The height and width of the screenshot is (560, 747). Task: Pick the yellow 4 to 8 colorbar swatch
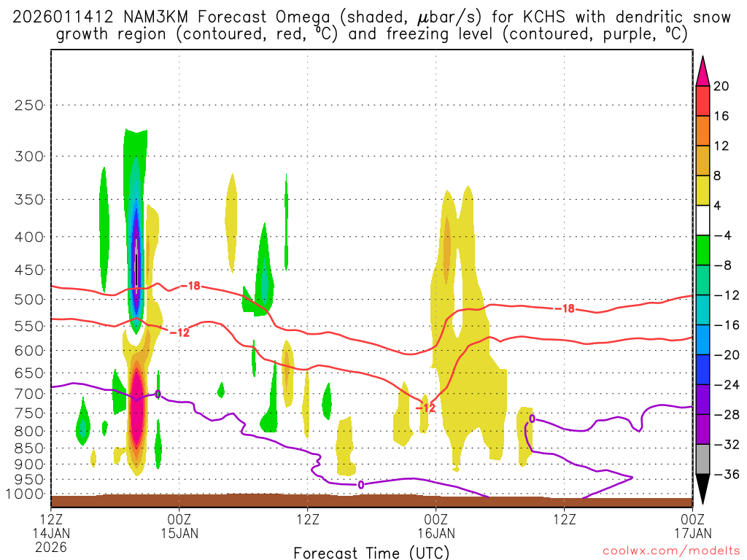(x=703, y=191)
